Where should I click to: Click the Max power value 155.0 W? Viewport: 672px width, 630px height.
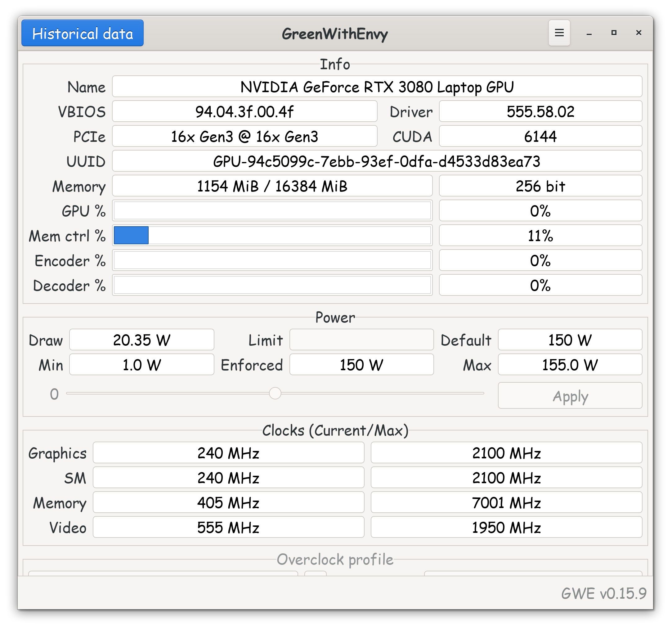click(570, 365)
